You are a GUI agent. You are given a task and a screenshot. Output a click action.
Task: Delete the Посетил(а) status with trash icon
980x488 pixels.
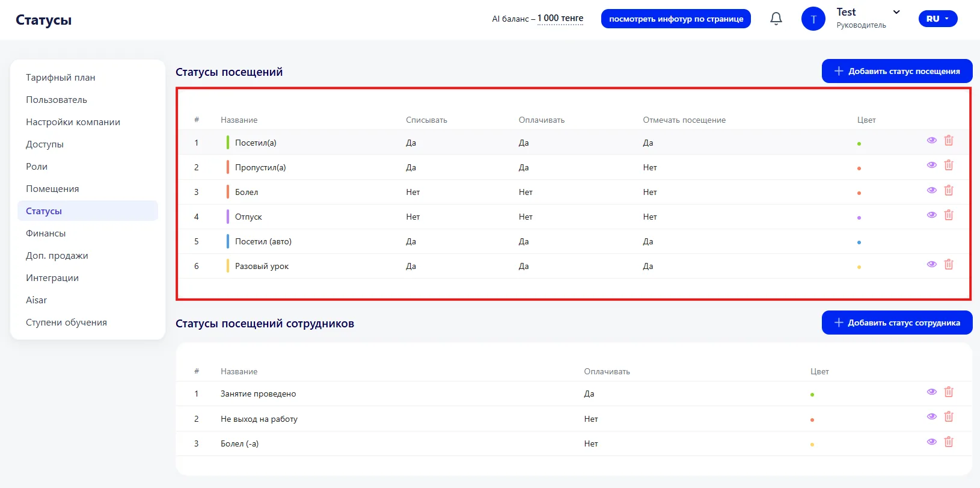tap(949, 140)
